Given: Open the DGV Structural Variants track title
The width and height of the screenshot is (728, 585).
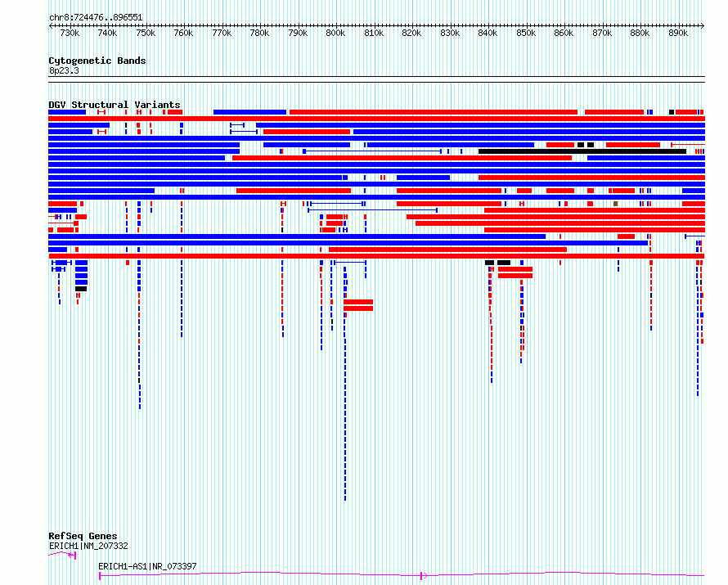Looking at the screenshot, I should (115, 105).
